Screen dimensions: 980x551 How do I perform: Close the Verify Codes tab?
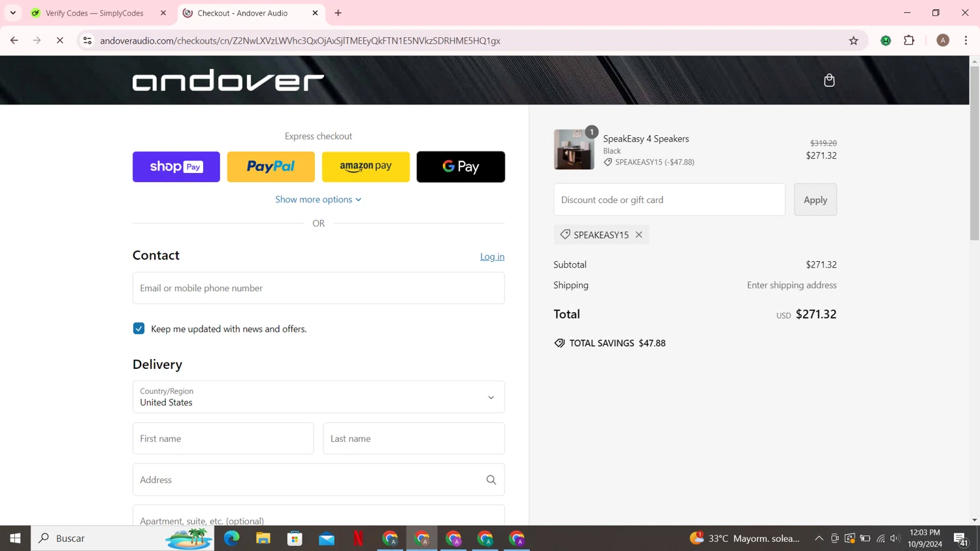coord(163,13)
